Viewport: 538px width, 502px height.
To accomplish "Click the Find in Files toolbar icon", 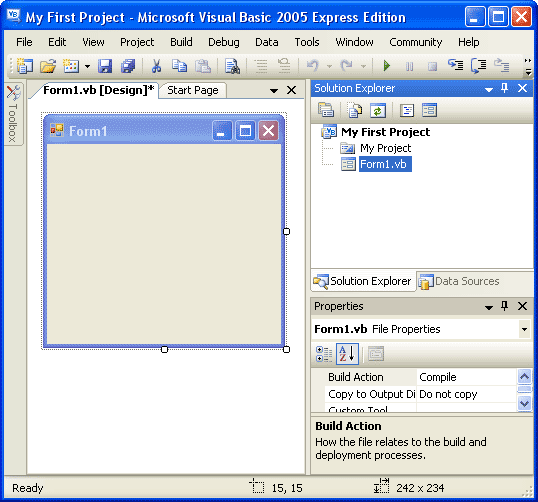I will tap(232, 66).
